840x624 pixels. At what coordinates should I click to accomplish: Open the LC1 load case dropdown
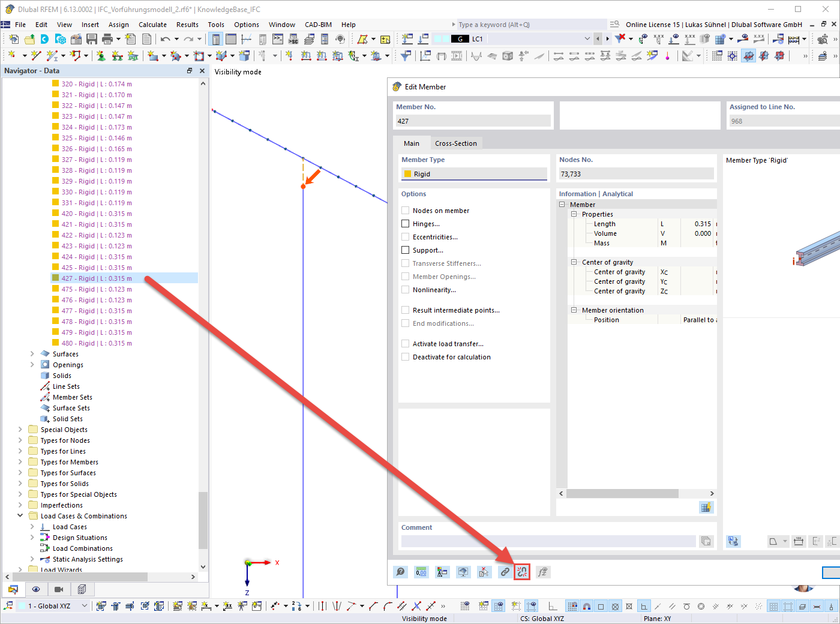(x=587, y=39)
